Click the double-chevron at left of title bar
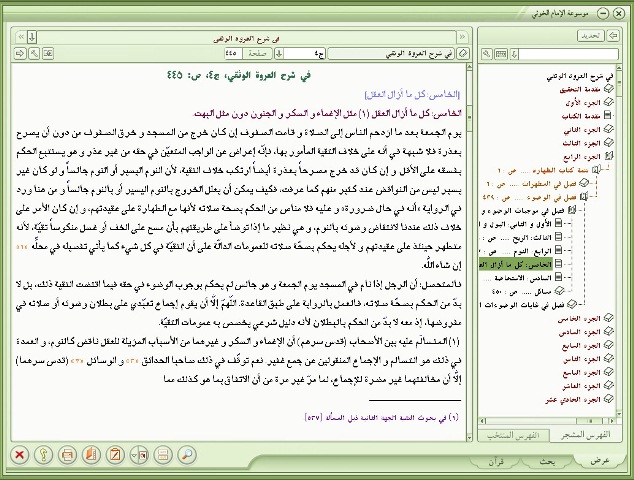 point(20,38)
